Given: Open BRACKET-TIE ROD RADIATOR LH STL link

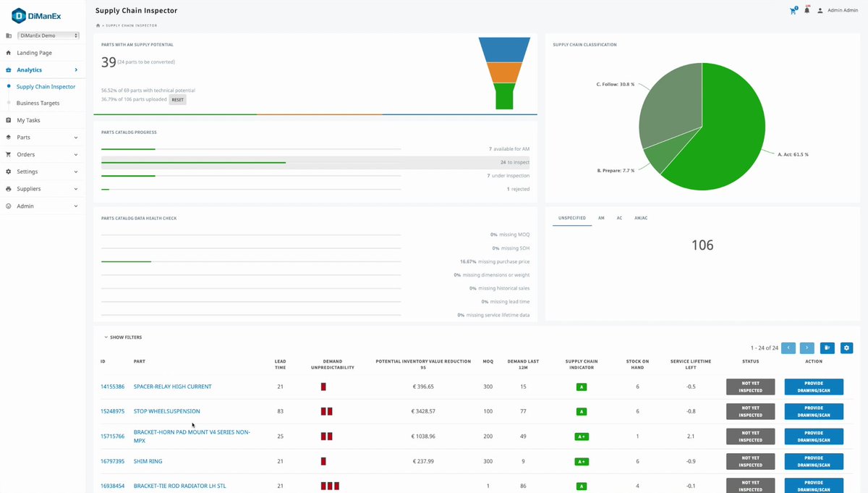Looking at the screenshot, I should click(x=179, y=486).
